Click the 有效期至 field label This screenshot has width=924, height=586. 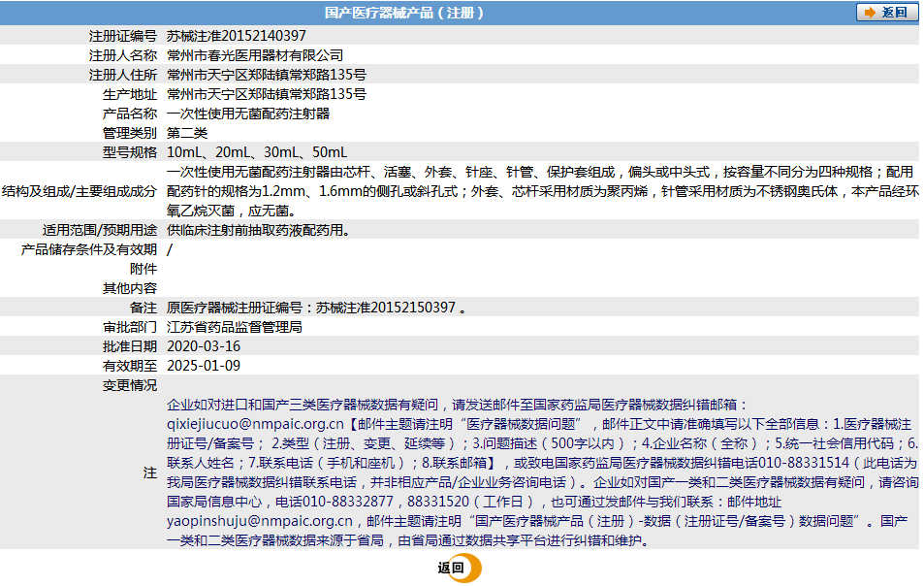point(130,366)
